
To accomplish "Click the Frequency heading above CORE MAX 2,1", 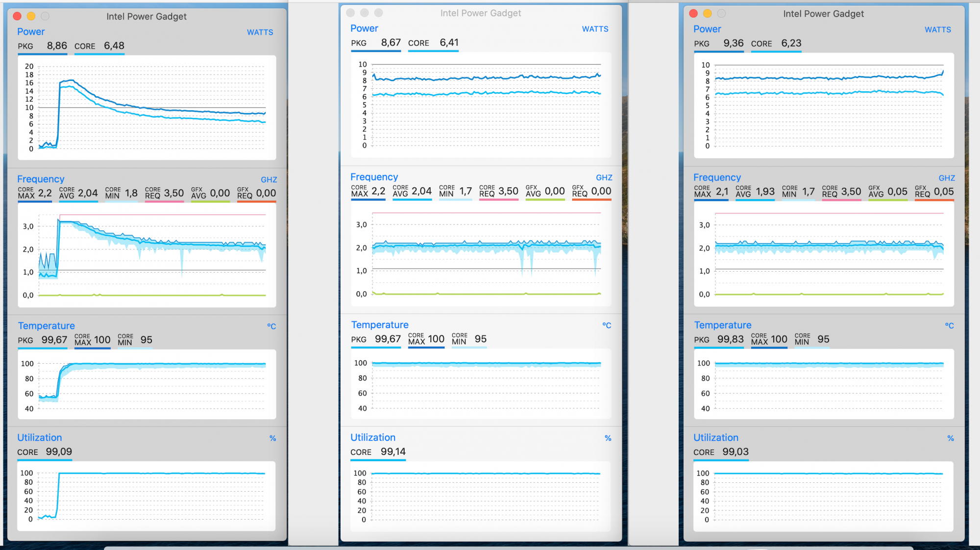I will click(717, 177).
